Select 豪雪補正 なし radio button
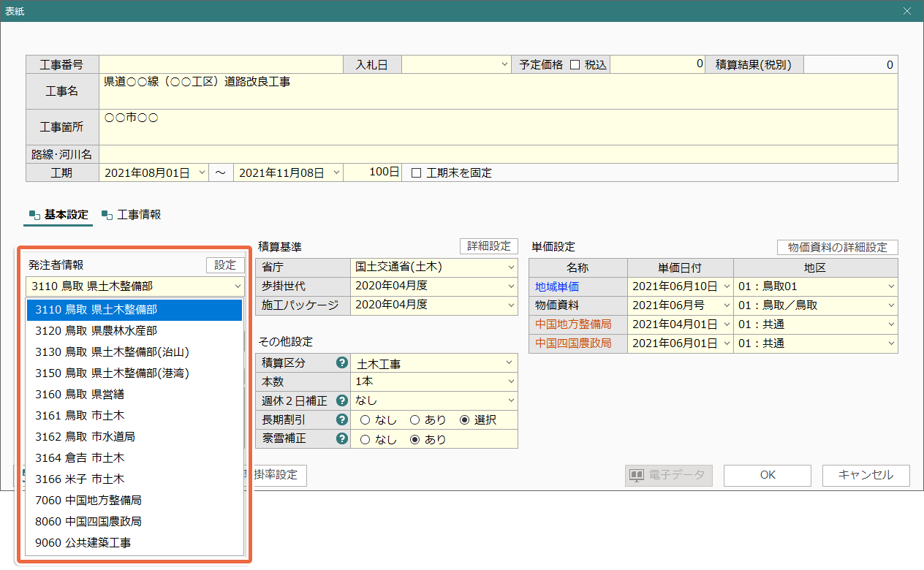Viewport: 924px width, 570px height. click(x=365, y=439)
